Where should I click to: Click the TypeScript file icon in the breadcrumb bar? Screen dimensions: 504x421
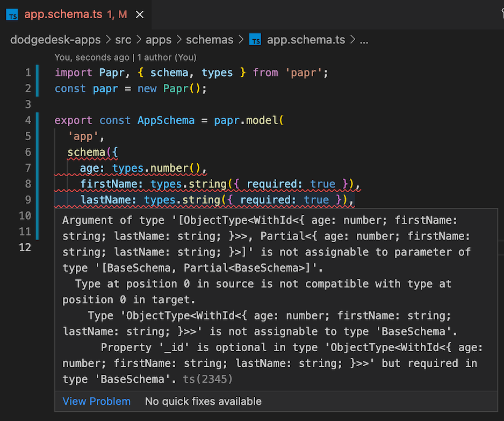coord(255,39)
